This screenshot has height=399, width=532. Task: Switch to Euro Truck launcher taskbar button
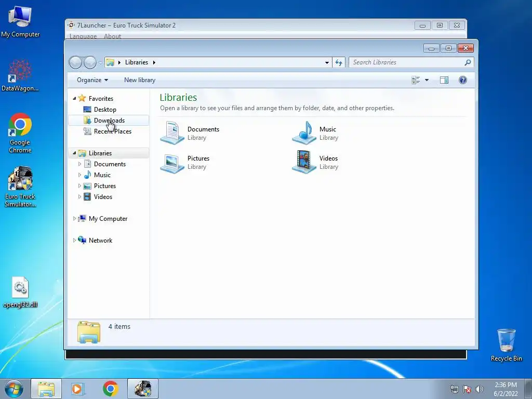[143, 389]
